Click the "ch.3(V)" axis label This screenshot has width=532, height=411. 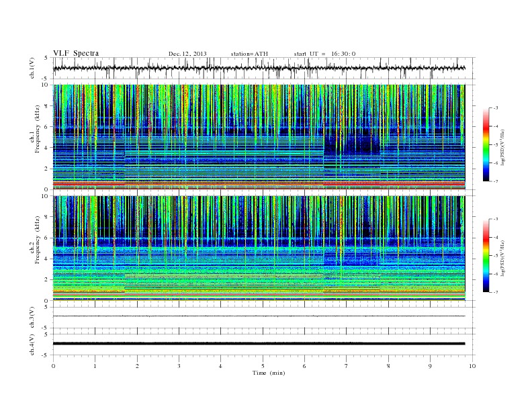coord(32,318)
